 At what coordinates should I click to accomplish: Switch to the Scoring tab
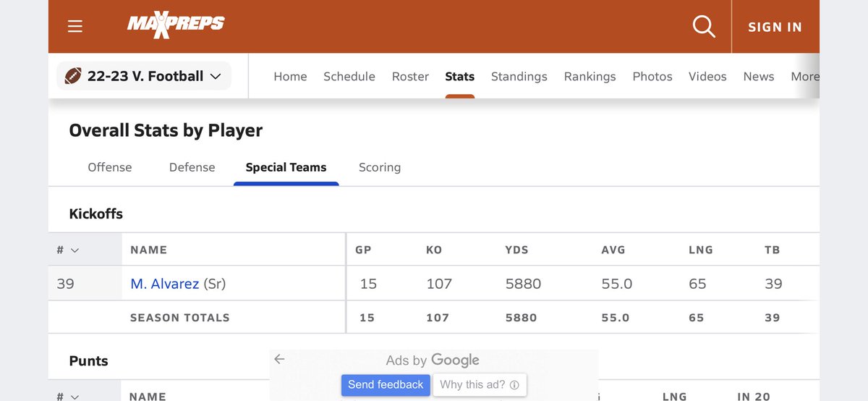380,167
